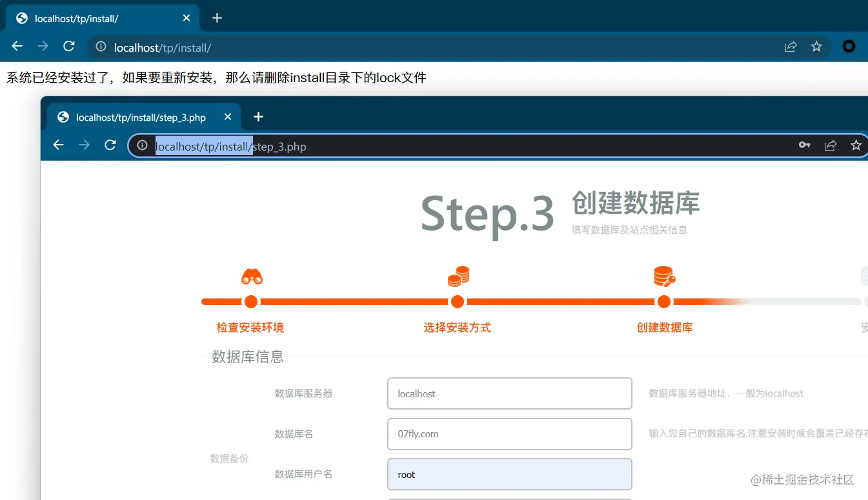Click binoculars icon for 检查安装环境 step
The height and width of the screenshot is (500, 868).
pyautogui.click(x=252, y=276)
